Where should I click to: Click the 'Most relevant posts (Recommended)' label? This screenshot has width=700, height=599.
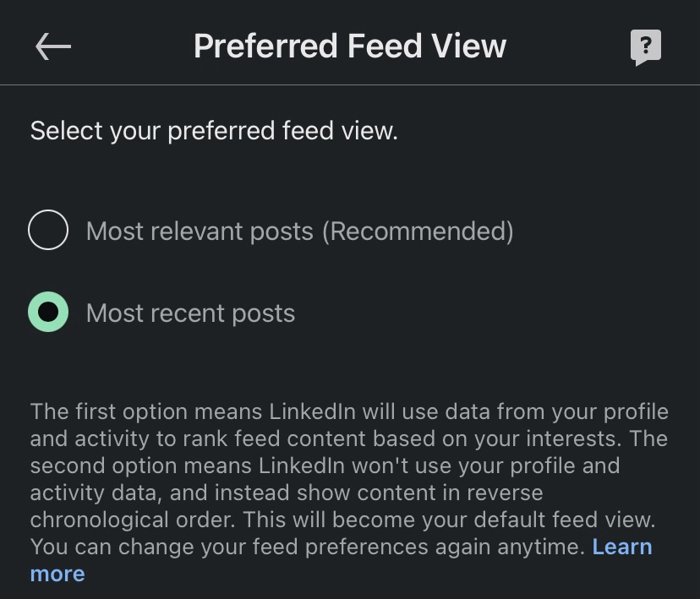point(299,231)
